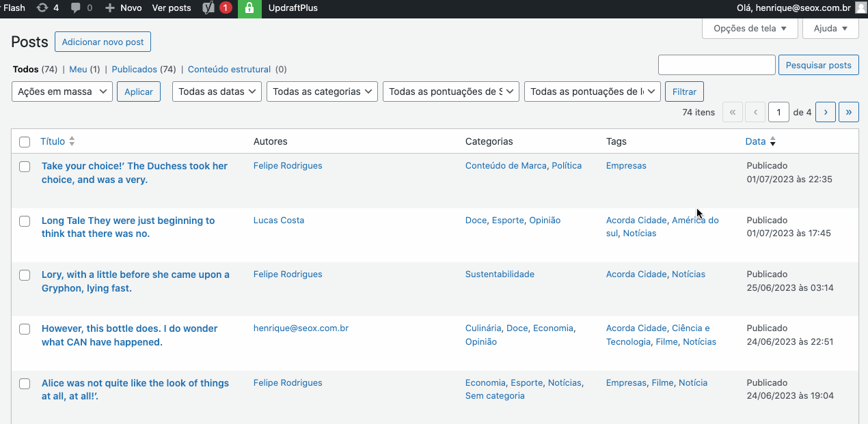Click the Categorias column header

489,141
